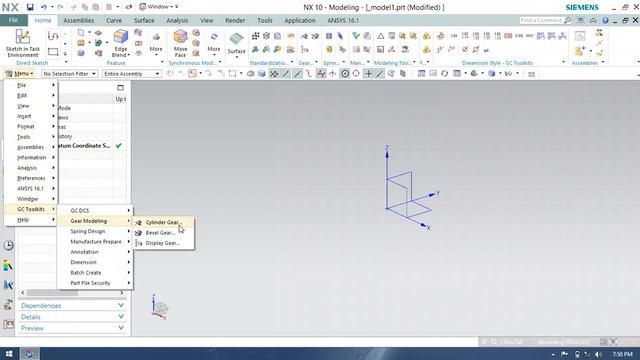Viewport: 640px width, 360px height.
Task: Click the NX app button on taskbar
Action: click(x=29, y=353)
